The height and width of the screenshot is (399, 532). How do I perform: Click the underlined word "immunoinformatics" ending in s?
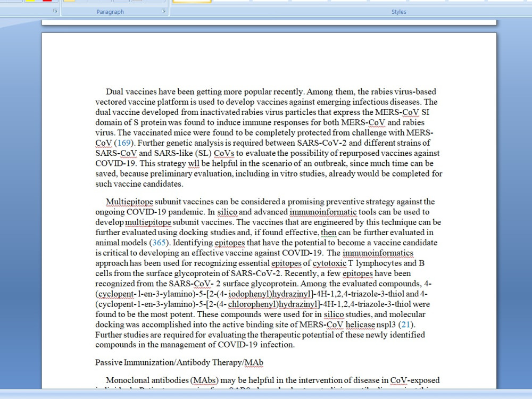pos(378,253)
